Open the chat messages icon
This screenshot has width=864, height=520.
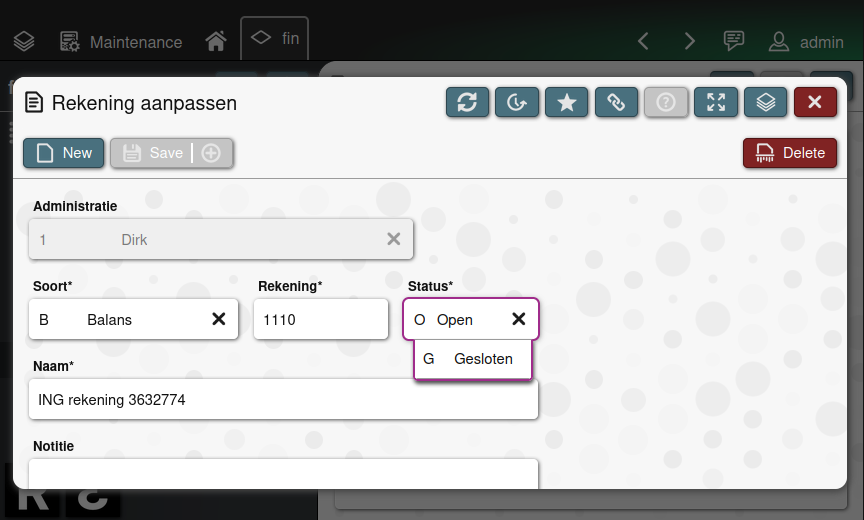tap(734, 41)
